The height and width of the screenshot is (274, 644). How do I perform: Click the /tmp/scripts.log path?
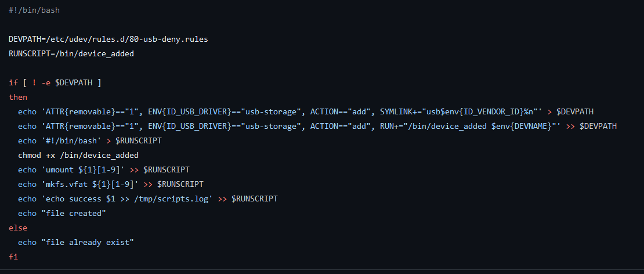point(171,199)
